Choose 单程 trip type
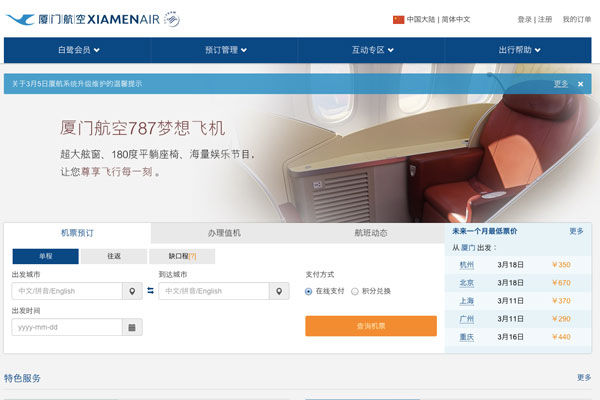 (46, 256)
